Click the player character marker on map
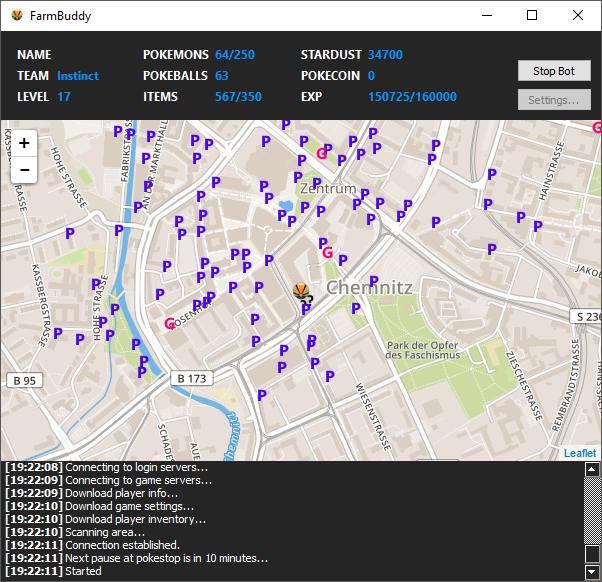 click(302, 292)
